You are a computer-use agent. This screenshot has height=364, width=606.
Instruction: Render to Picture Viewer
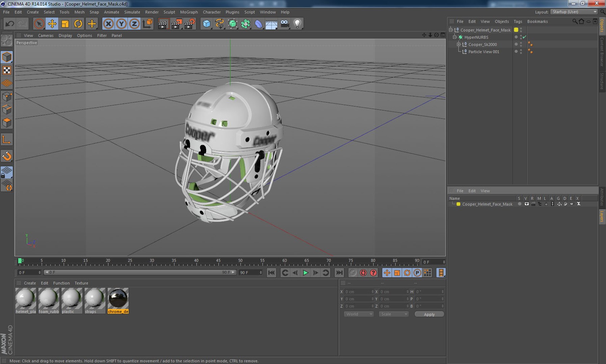[176, 24]
